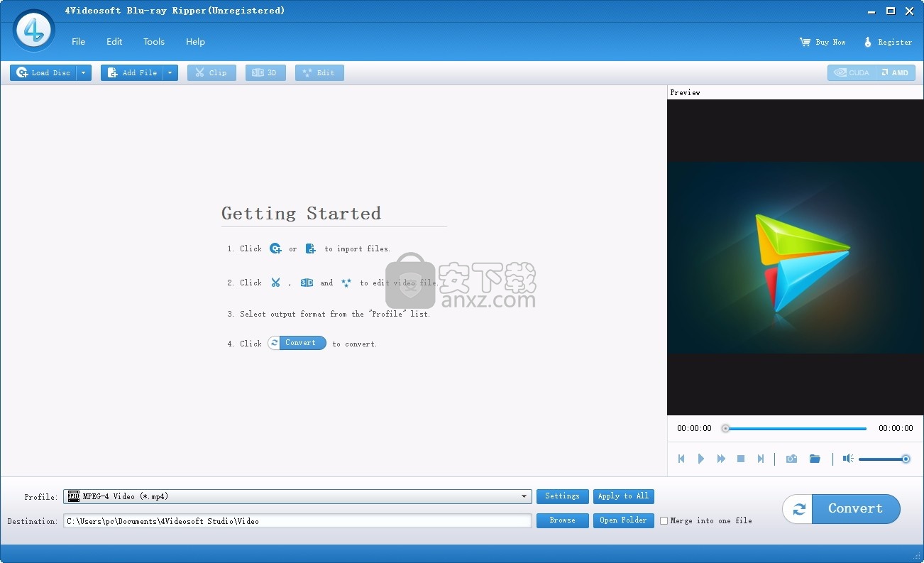
Task: Click the next track button
Action: click(x=761, y=459)
